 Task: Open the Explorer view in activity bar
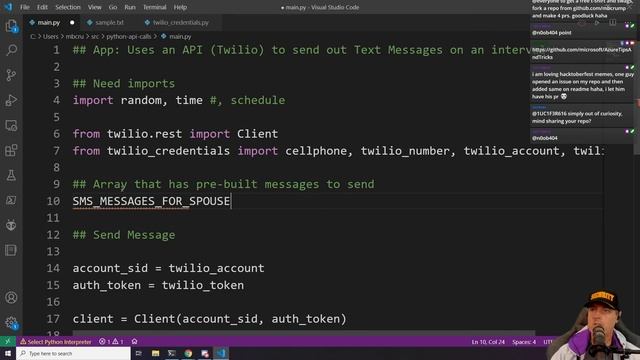11,26
